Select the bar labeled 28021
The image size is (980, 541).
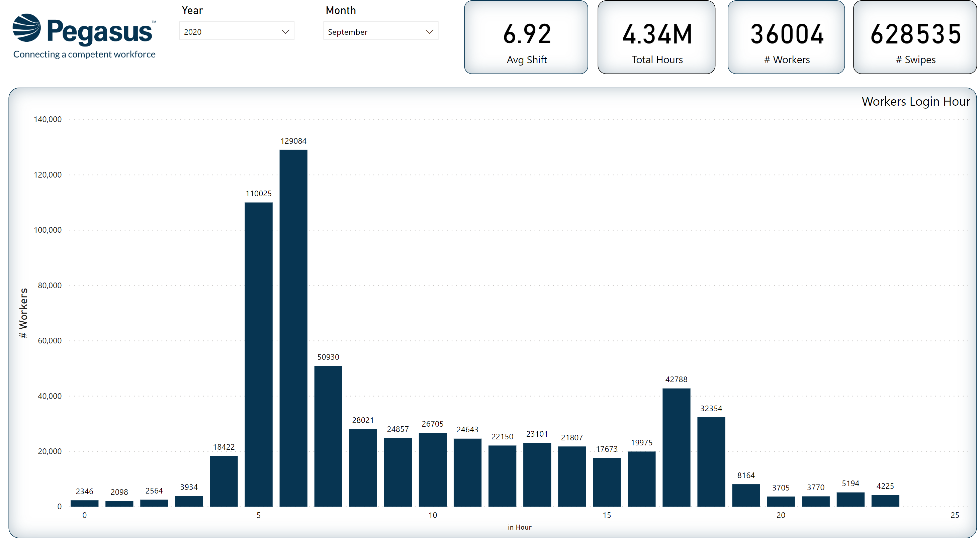[363, 468]
